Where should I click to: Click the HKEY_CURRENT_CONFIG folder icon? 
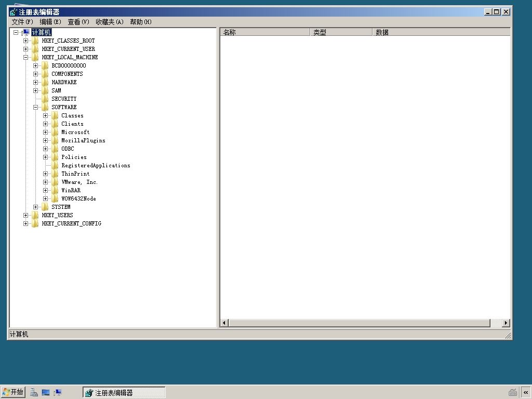point(35,223)
